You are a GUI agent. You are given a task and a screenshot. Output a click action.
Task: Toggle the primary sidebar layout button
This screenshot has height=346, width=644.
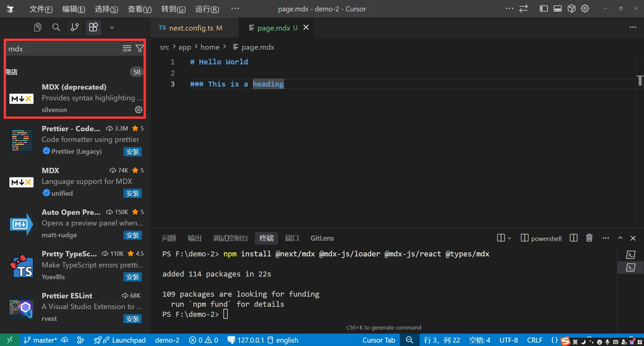tap(544, 9)
